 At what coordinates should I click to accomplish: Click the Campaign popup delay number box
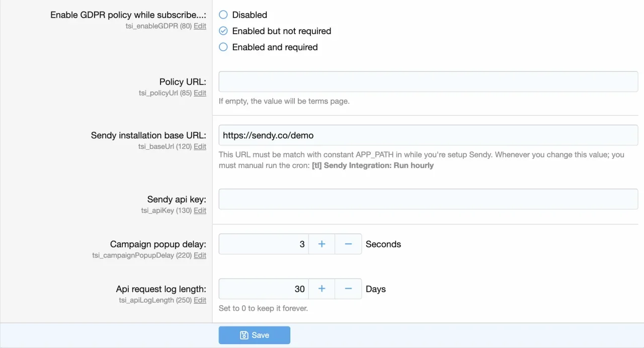coord(263,244)
